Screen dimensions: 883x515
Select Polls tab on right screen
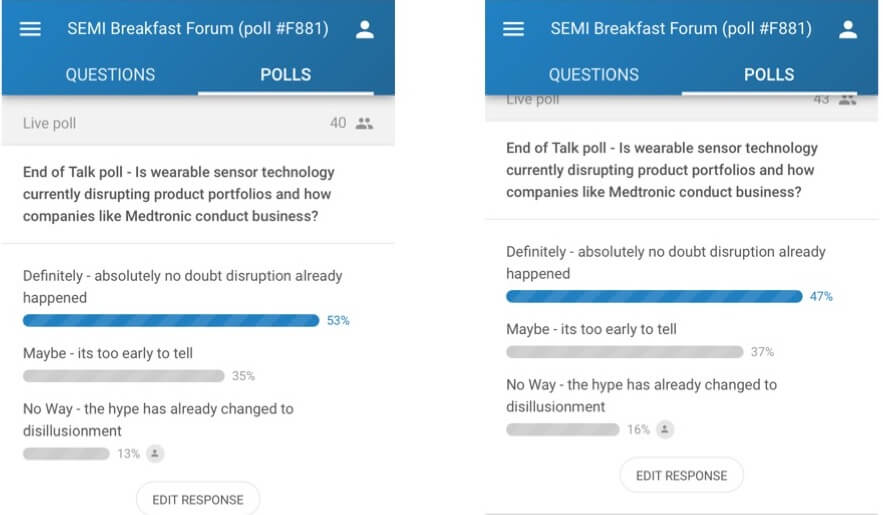click(769, 74)
